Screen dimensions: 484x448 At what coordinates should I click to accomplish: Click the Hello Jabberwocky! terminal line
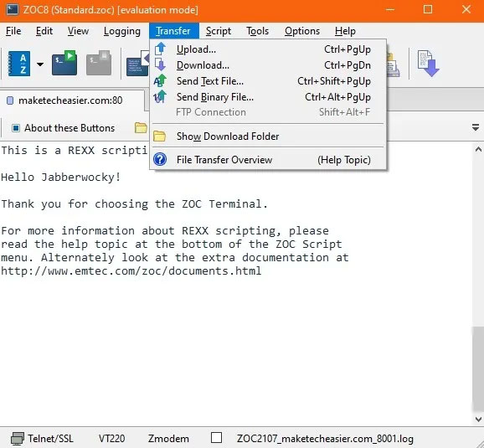click(61, 178)
